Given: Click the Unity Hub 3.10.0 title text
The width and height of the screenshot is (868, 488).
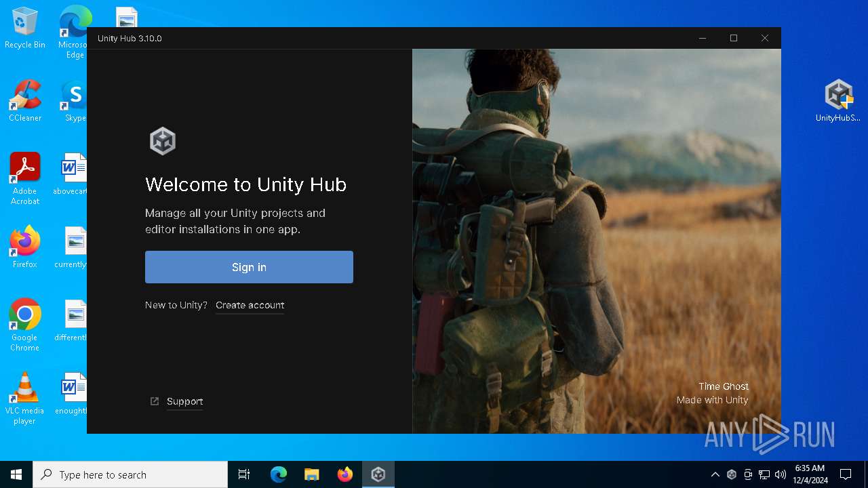Looking at the screenshot, I should pyautogui.click(x=130, y=38).
